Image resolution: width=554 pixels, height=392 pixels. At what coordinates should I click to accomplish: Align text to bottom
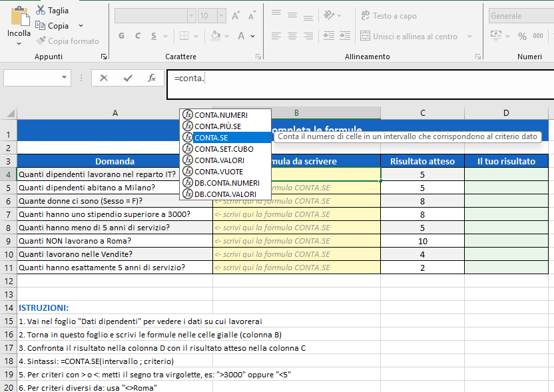308,17
